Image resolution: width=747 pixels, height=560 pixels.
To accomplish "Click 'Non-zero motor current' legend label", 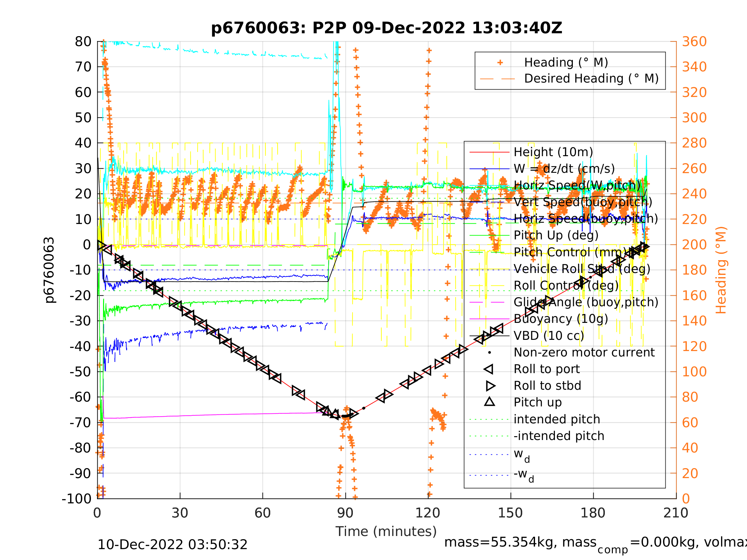I will (x=584, y=352).
